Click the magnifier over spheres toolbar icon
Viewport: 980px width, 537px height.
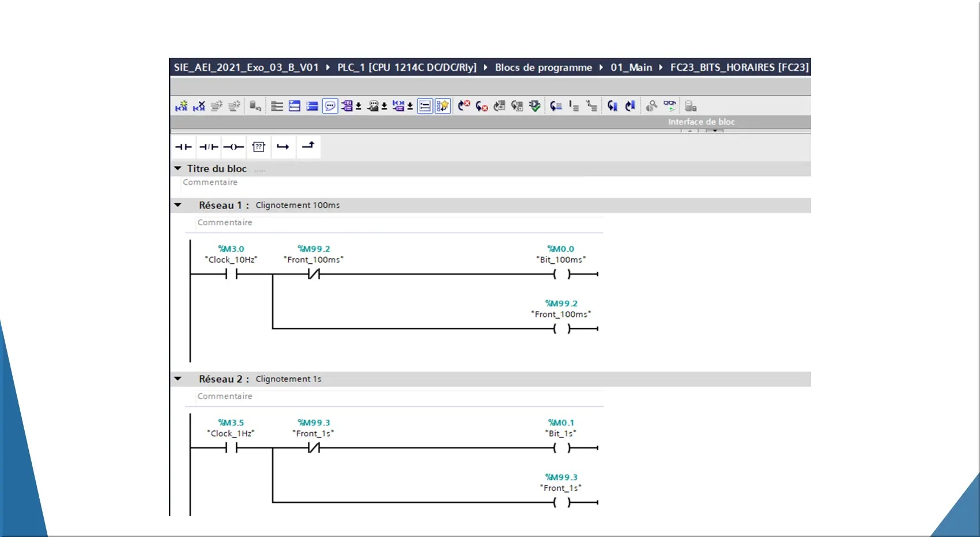coord(651,106)
